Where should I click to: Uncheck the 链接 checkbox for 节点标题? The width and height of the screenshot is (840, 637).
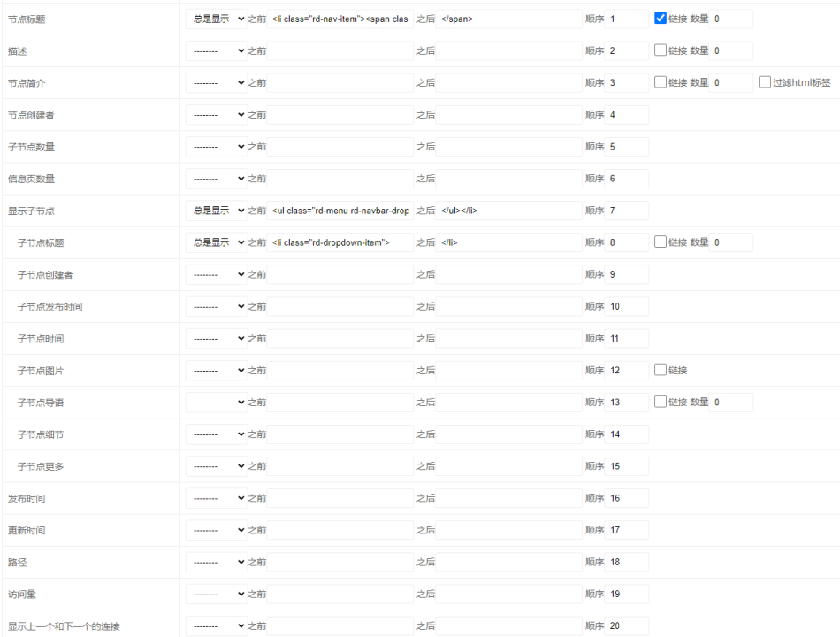point(661,19)
